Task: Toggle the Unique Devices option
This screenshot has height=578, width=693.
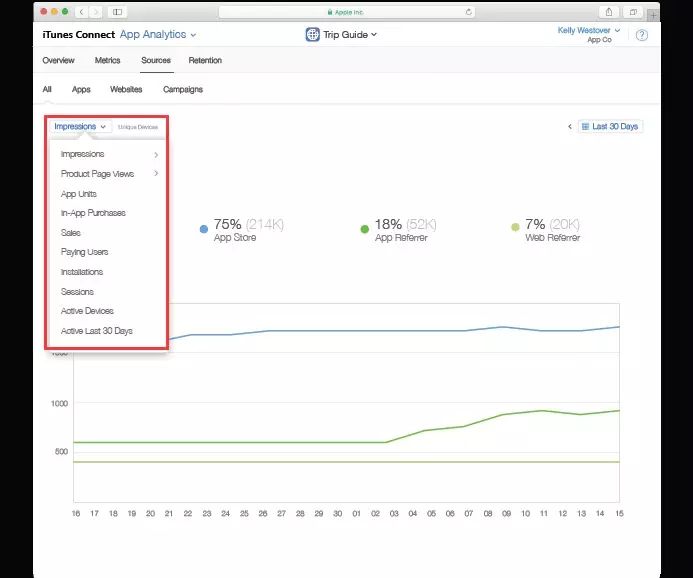Action: tap(138, 127)
